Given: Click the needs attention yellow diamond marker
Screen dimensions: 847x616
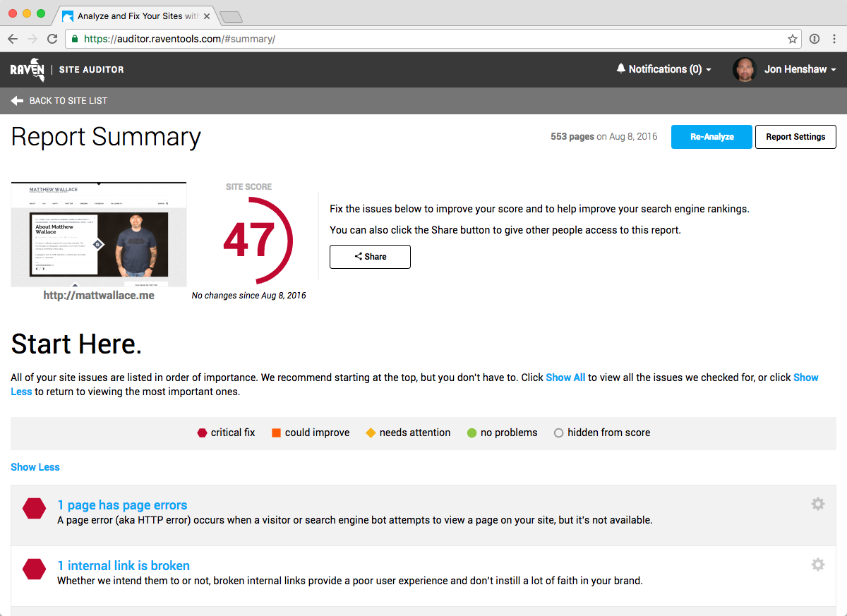Looking at the screenshot, I should (371, 433).
